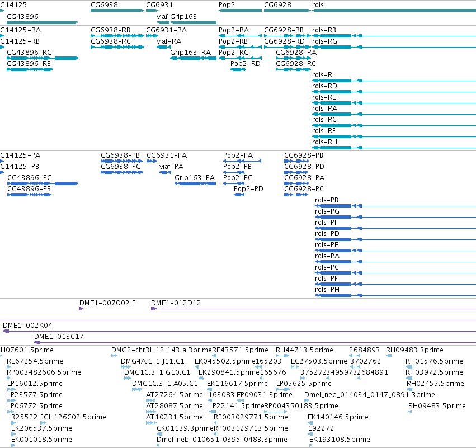The image size is (476, 448).
Task: Click the DMG4A.1_1.J11.C1 label
Action: tap(152, 361)
